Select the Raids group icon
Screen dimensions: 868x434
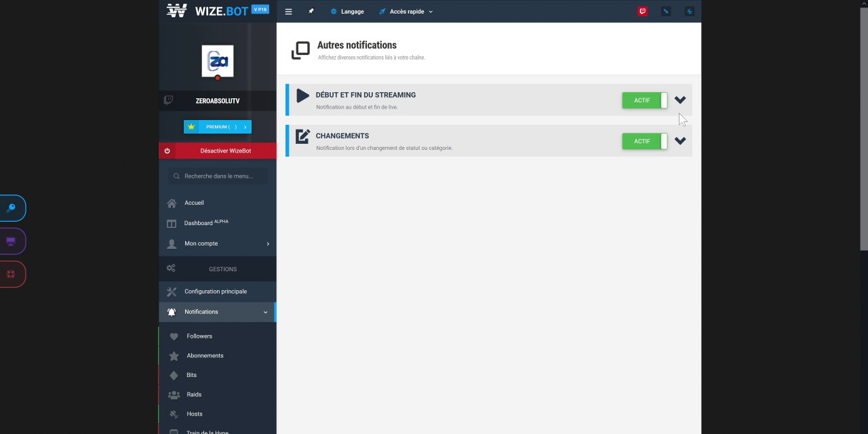click(x=174, y=394)
